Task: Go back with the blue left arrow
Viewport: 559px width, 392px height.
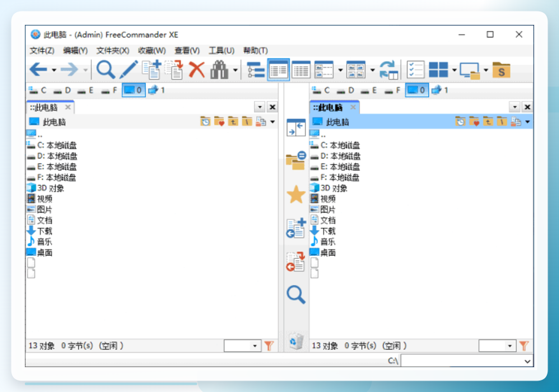Action: pyautogui.click(x=38, y=69)
